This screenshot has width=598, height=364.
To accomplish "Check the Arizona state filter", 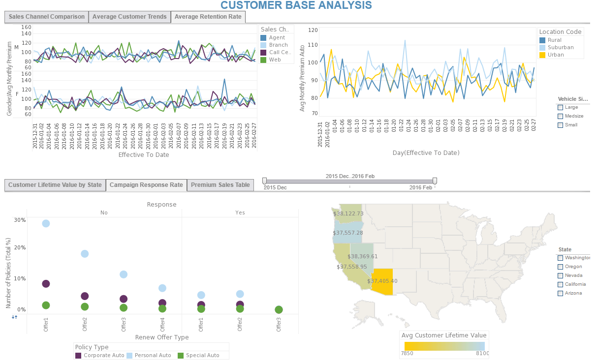I will (560, 293).
